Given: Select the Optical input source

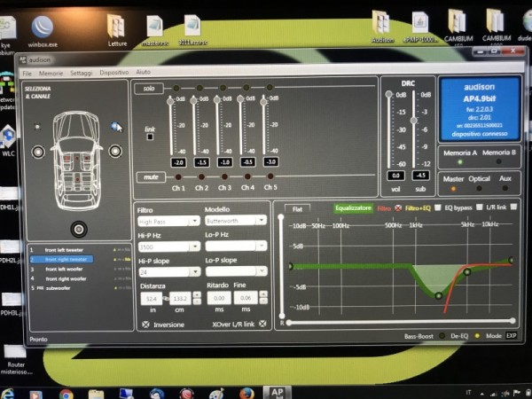Looking at the screenshot, I should click(479, 188).
